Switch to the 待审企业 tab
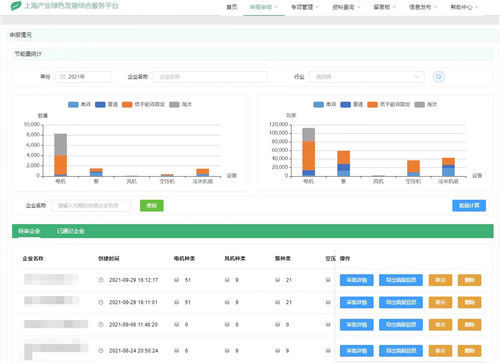 29,231
